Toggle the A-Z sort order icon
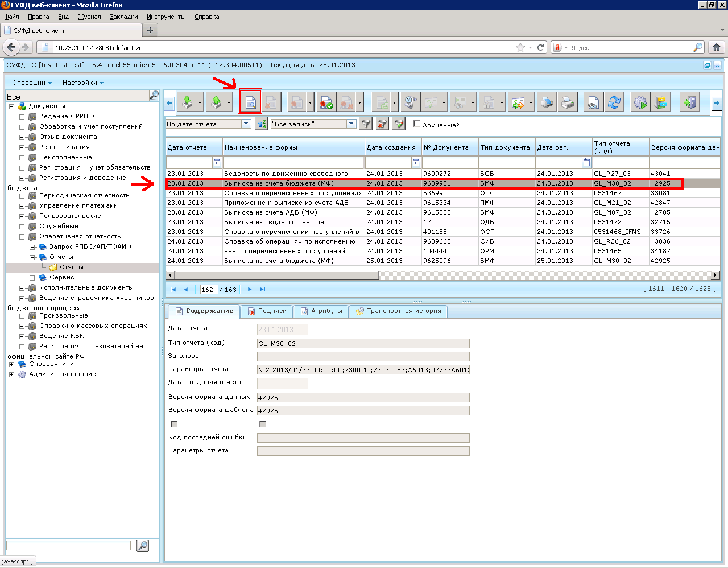Image resolution: width=728 pixels, height=568 pixels. [261, 124]
